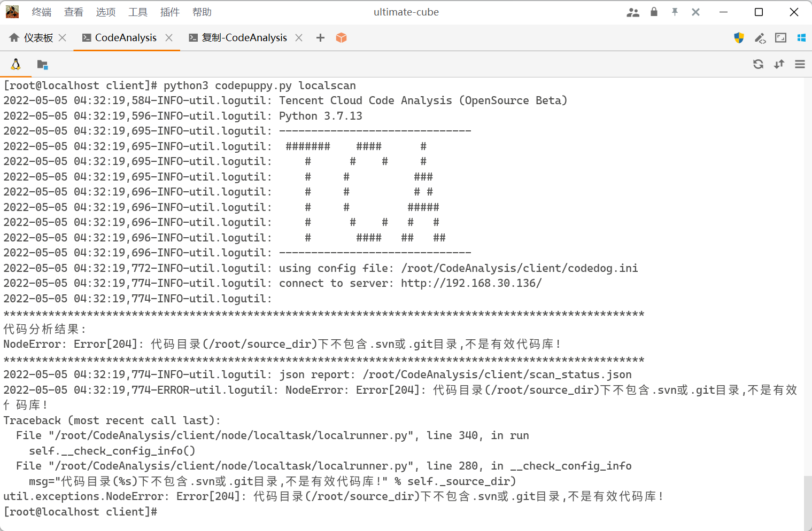812x531 pixels.
Task: Open the orange package icon beside the tabs
Action: (x=341, y=37)
